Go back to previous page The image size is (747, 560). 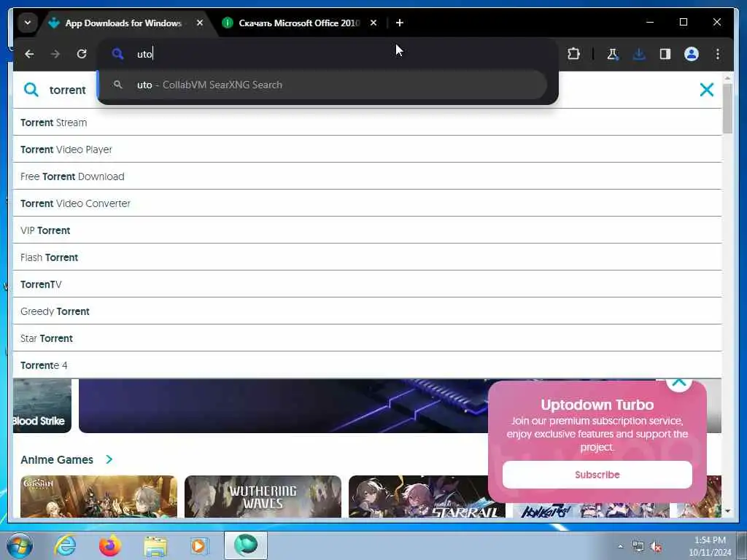point(29,54)
